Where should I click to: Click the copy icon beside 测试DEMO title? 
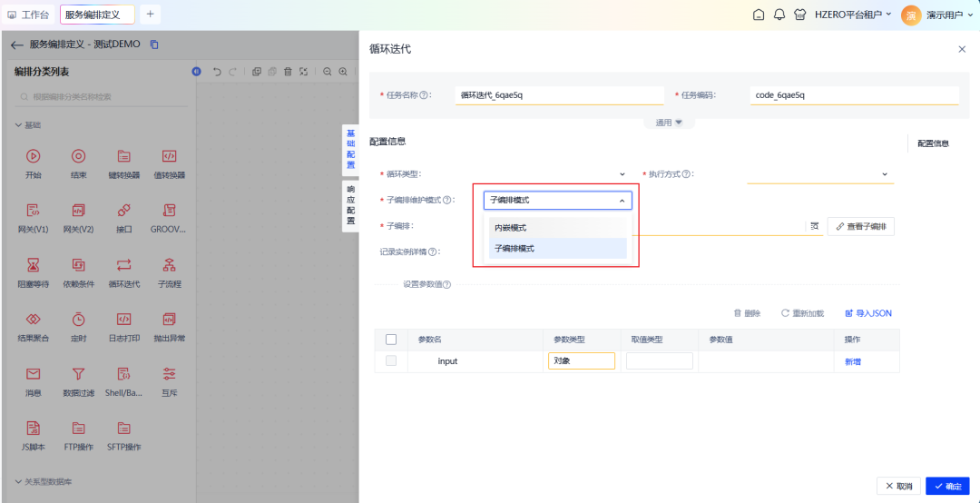[154, 44]
